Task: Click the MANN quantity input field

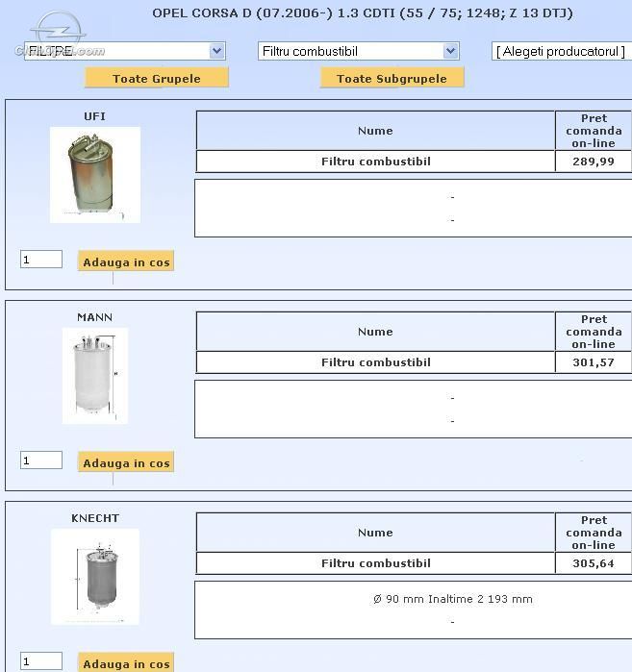Action: 41,460
